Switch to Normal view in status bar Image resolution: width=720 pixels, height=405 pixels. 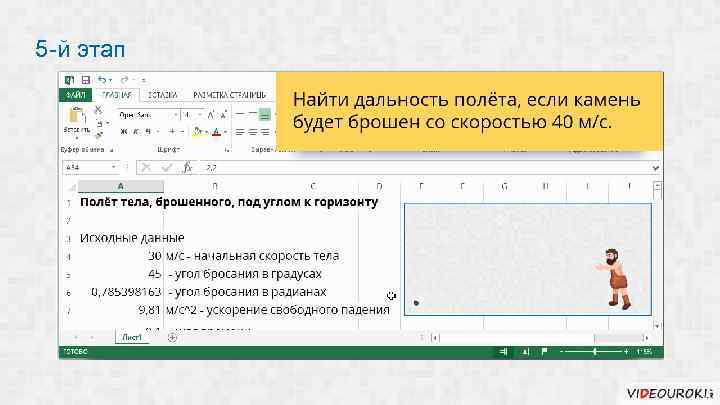coord(503,352)
